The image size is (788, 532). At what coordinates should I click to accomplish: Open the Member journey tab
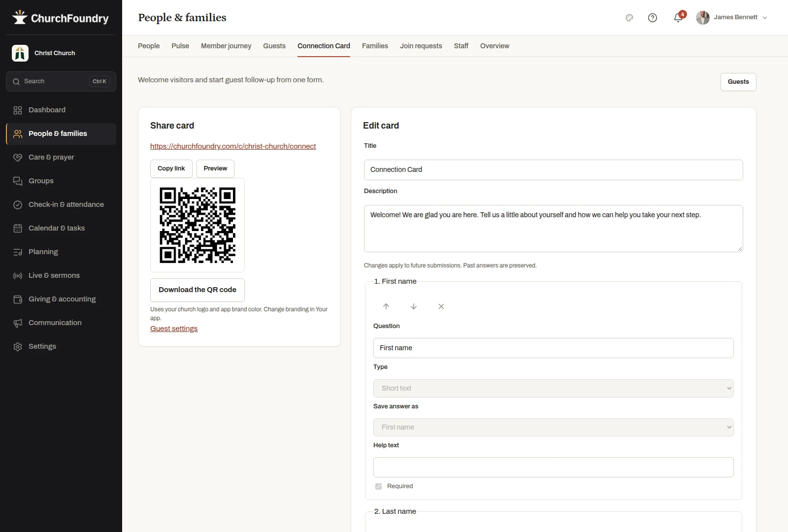(226, 46)
